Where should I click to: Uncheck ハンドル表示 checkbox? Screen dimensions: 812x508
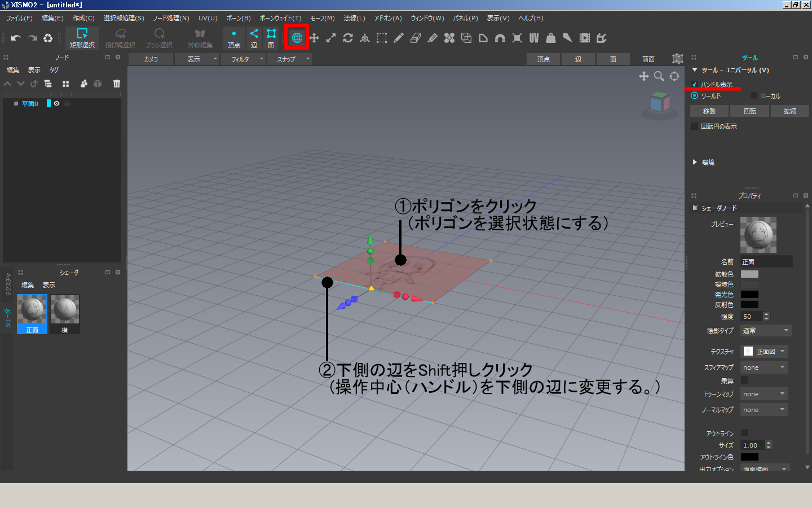pos(694,84)
